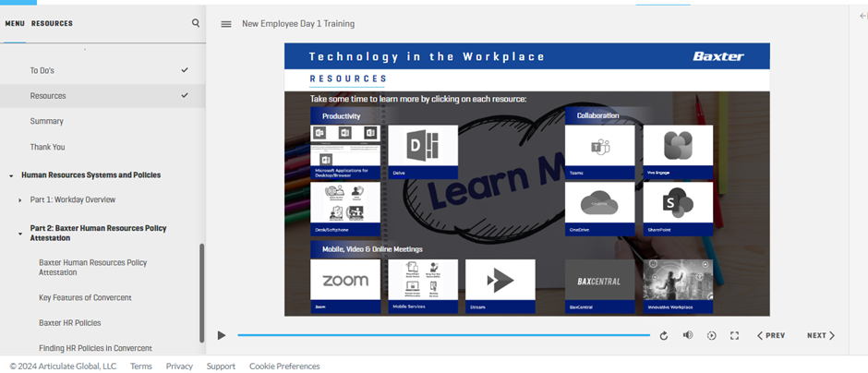Open the Microsoft Applications for Desktop/Browser tile
Viewport: 868px width, 373px height.
coord(345,152)
